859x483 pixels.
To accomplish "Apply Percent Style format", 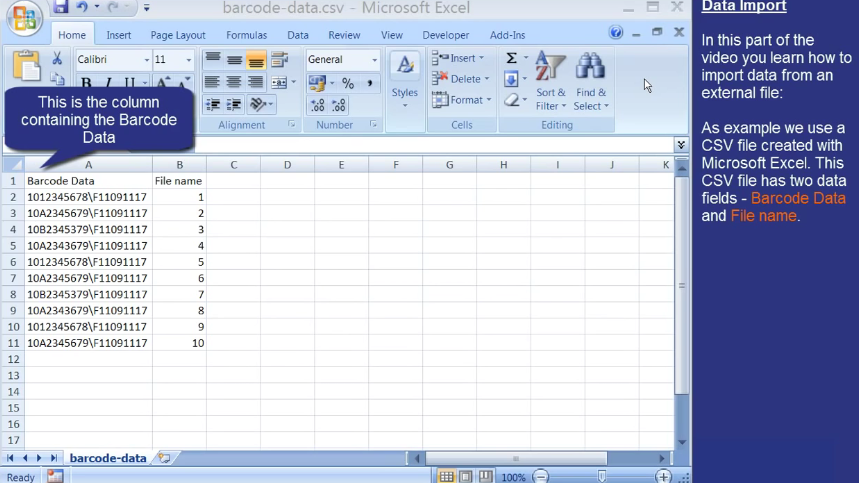I will tap(348, 83).
